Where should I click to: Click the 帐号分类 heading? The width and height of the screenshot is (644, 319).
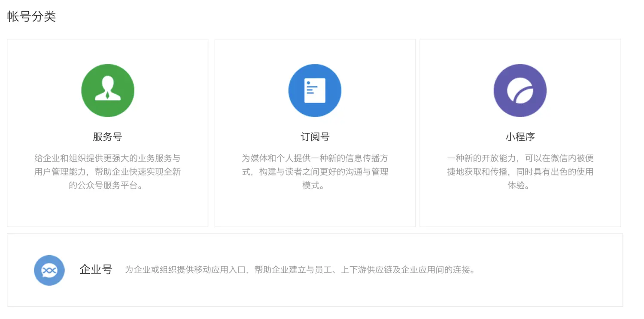(31, 17)
